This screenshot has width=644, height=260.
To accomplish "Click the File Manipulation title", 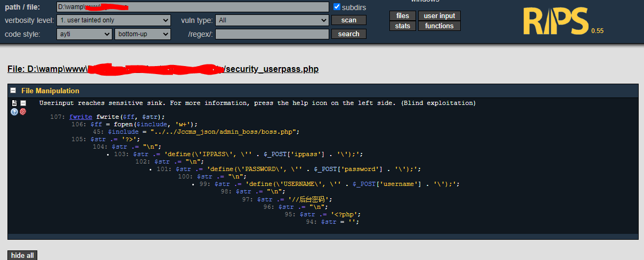I will click(50, 91).
